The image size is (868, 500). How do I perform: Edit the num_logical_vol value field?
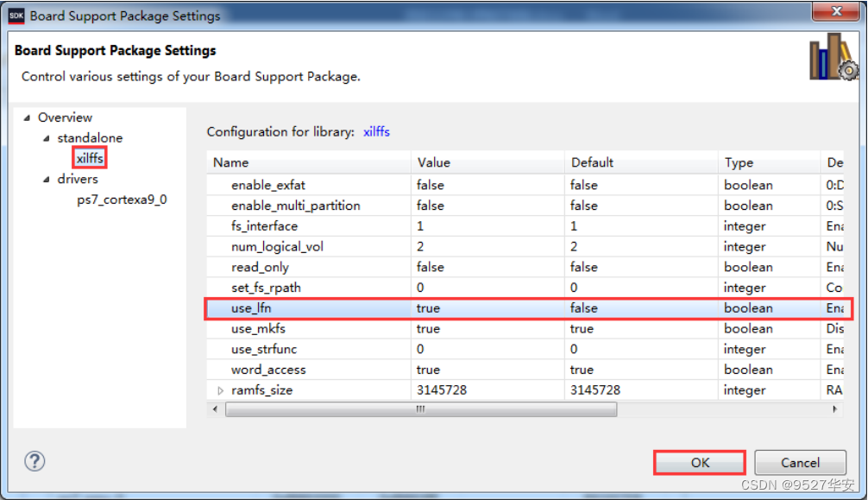(x=487, y=247)
